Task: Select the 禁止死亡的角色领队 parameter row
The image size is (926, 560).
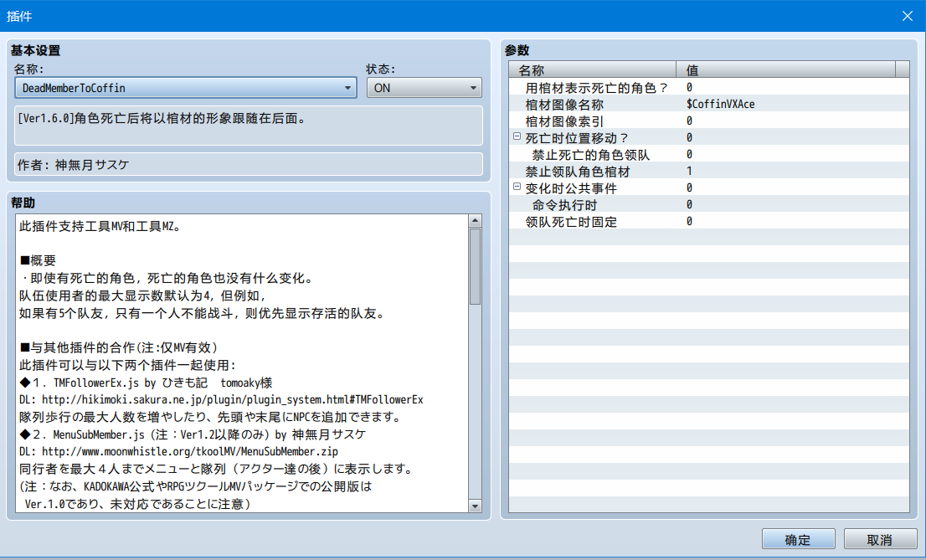Action: (708, 154)
